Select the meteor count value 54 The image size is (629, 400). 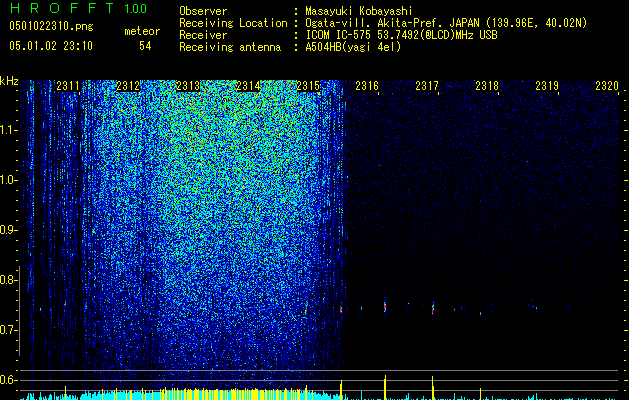tap(145, 46)
